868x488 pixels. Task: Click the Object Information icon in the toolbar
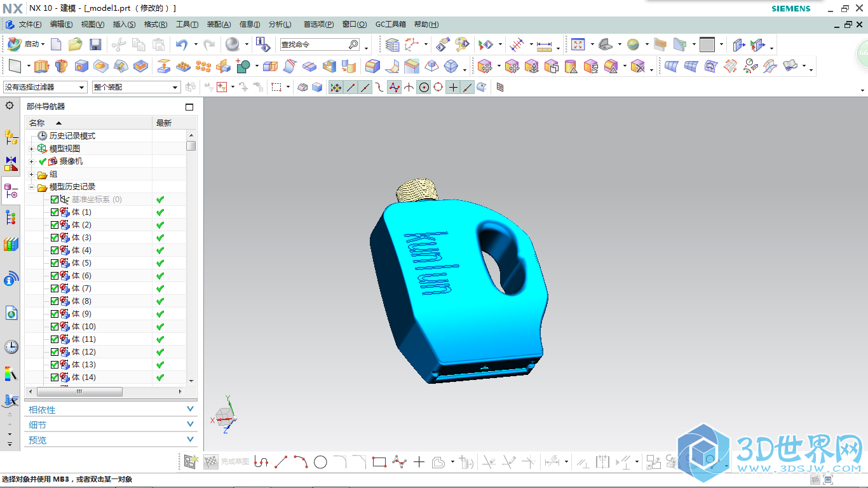coord(262,44)
